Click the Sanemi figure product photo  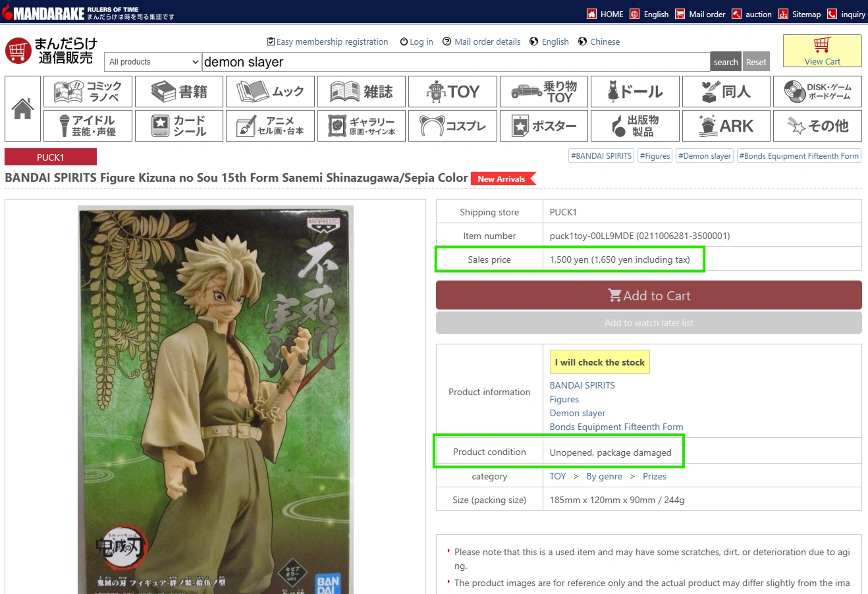(x=215, y=395)
